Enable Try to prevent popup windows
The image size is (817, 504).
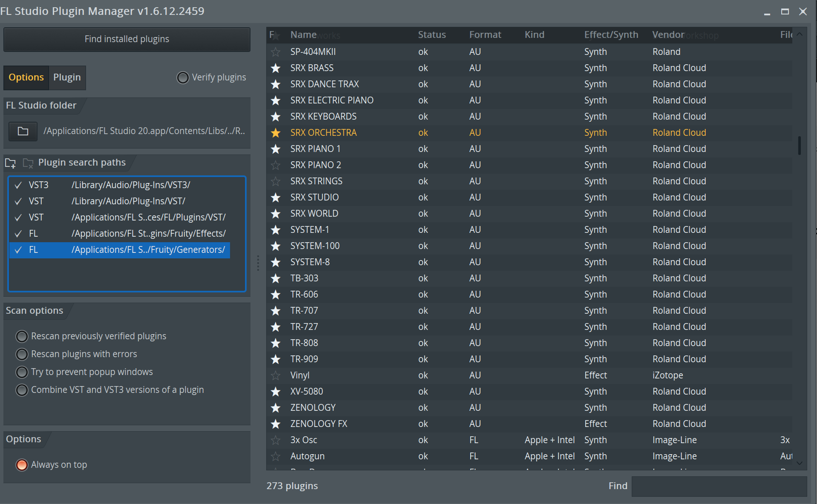pos(22,372)
